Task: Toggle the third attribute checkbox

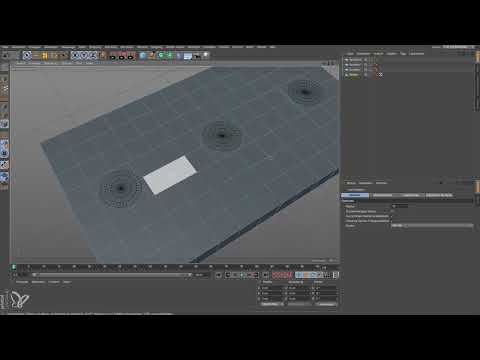Action: (392, 221)
